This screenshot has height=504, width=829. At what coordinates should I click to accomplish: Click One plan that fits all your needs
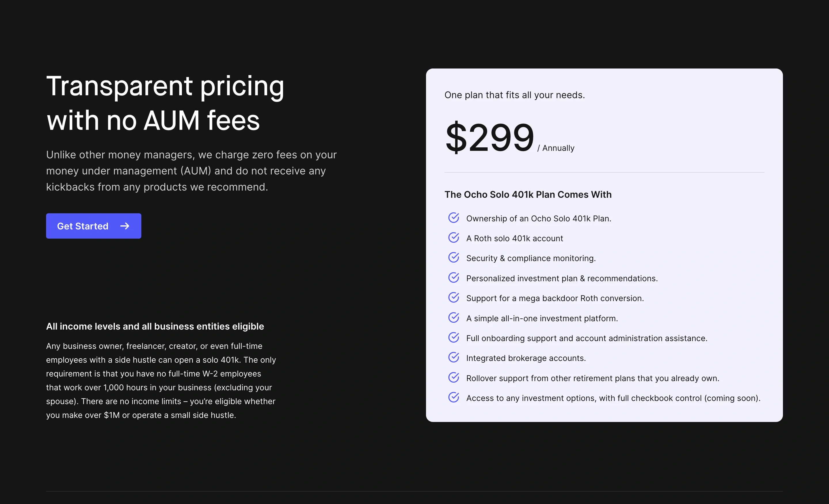coord(514,95)
